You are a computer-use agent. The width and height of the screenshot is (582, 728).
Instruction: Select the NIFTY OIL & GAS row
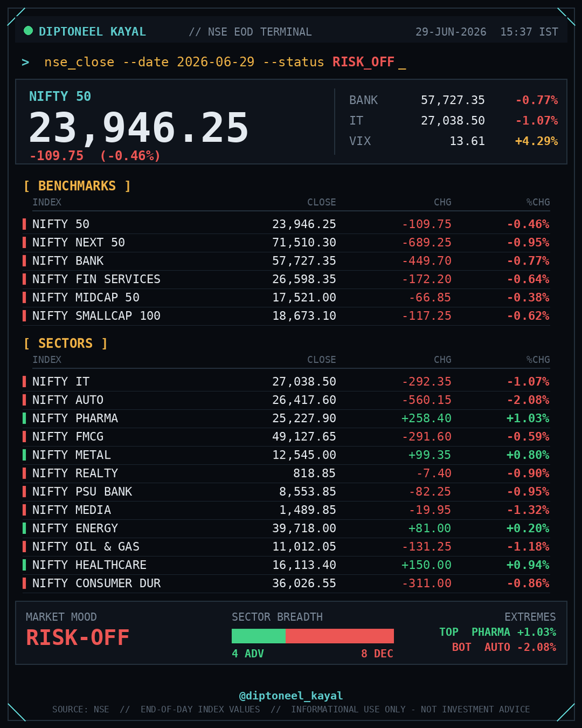coord(286,547)
